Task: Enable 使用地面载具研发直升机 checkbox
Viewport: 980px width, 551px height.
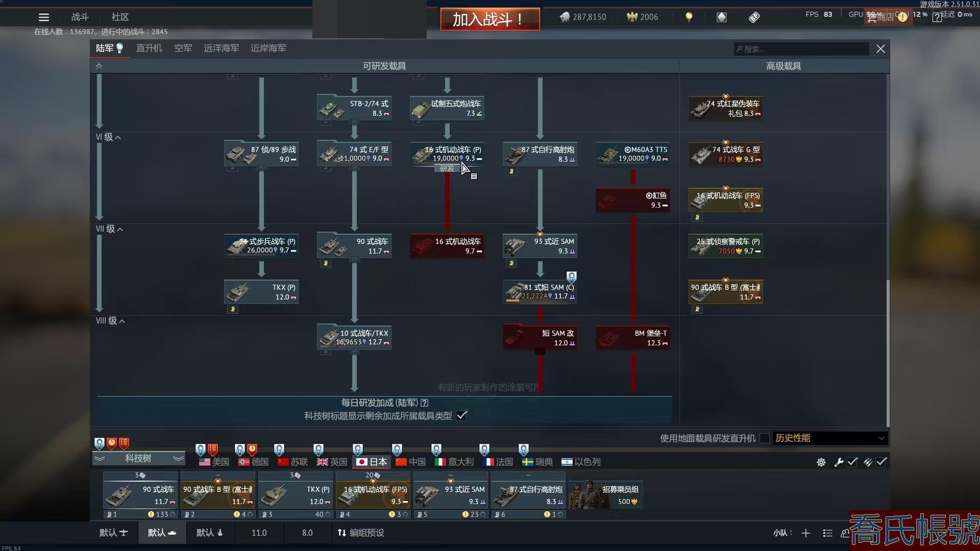Action: tap(764, 438)
